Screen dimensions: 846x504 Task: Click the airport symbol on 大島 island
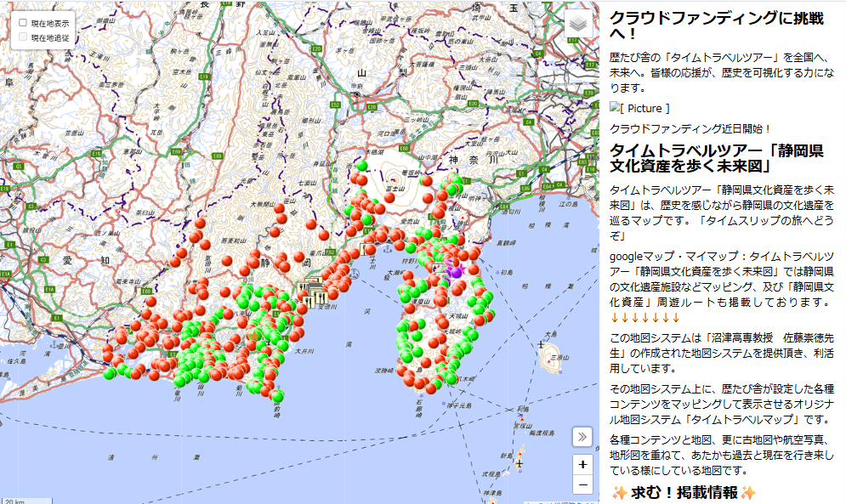click(541, 346)
